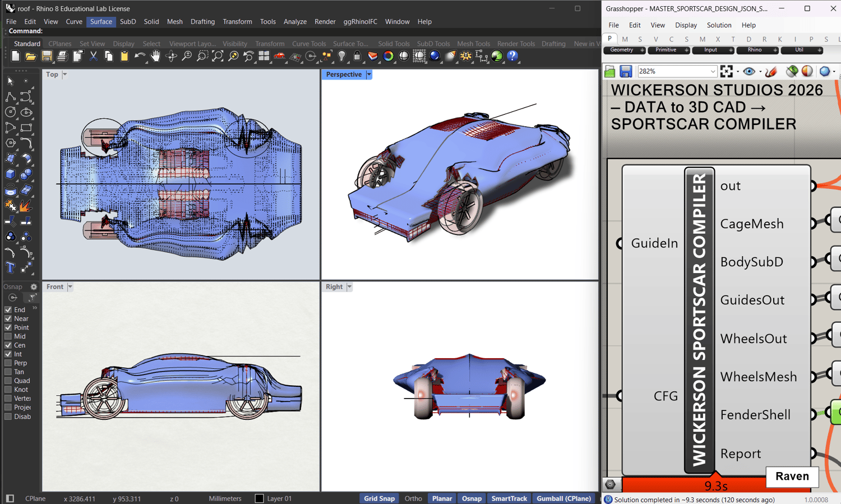Switch to the Curve Tools toolbar tab
This screenshot has width=841, height=504.
point(308,44)
